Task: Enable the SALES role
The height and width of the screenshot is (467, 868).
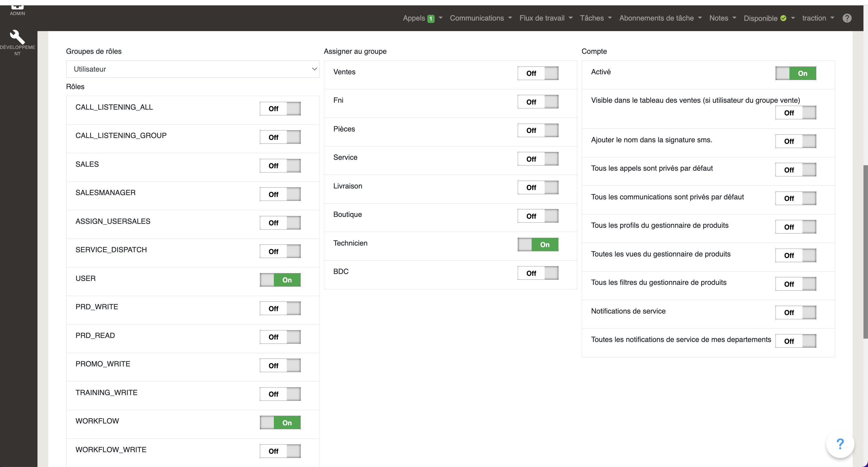Action: (x=280, y=166)
